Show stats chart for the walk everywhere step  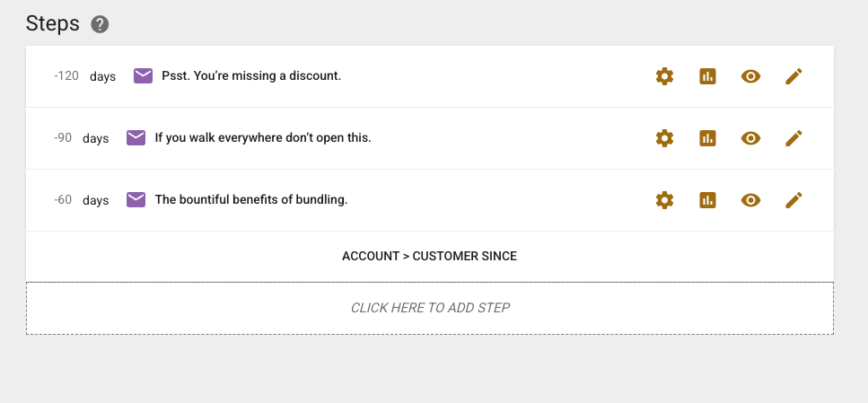click(707, 138)
